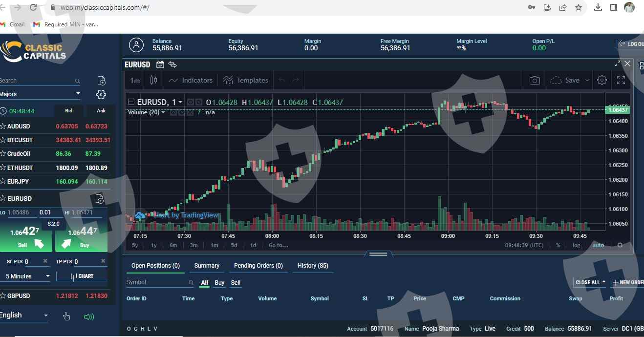
Task: Click the Search symbols field in the sidebar
Action: (x=39, y=81)
